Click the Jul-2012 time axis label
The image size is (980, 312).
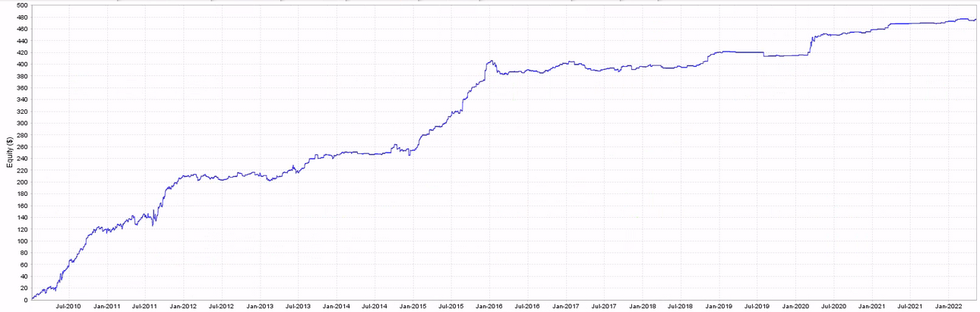point(222,307)
